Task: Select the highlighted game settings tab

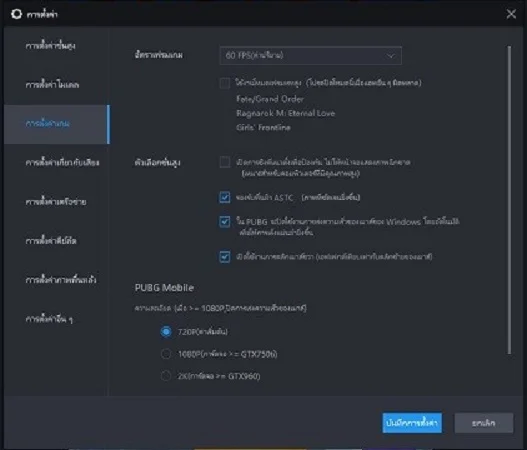Action: point(56,124)
